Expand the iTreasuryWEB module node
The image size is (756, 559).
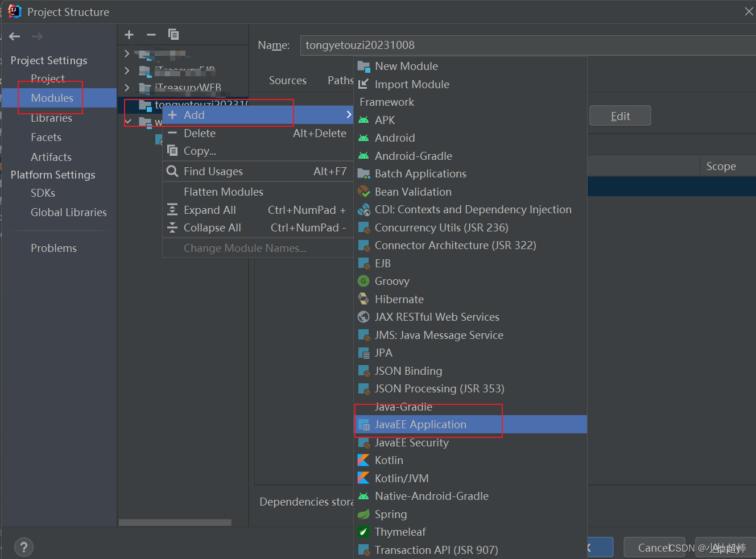(127, 88)
